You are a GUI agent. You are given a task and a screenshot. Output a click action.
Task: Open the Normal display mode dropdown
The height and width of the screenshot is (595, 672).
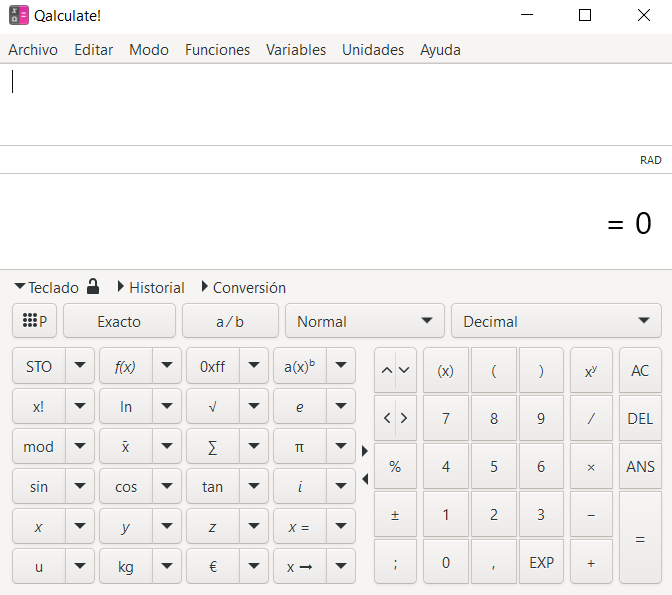(x=364, y=321)
